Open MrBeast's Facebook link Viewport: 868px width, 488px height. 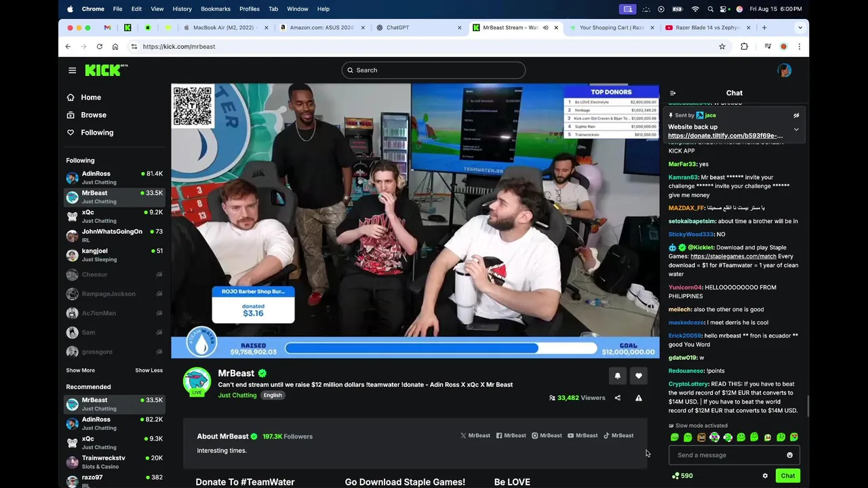(x=511, y=436)
